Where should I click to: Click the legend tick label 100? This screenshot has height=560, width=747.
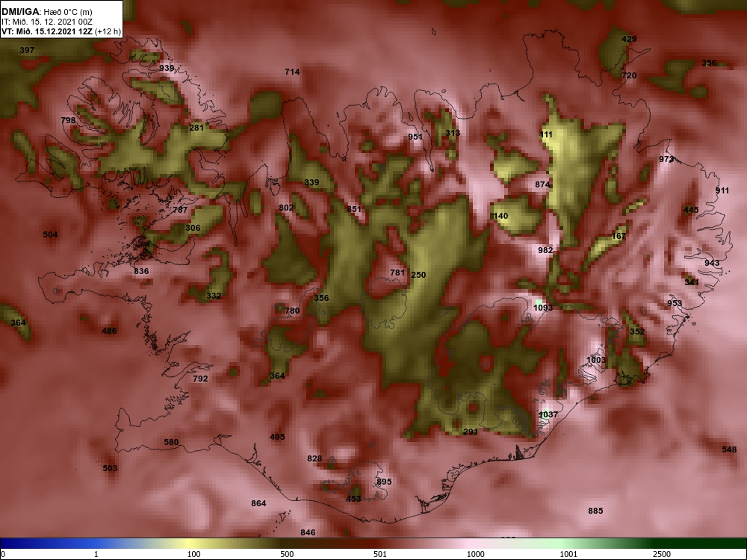point(193,554)
